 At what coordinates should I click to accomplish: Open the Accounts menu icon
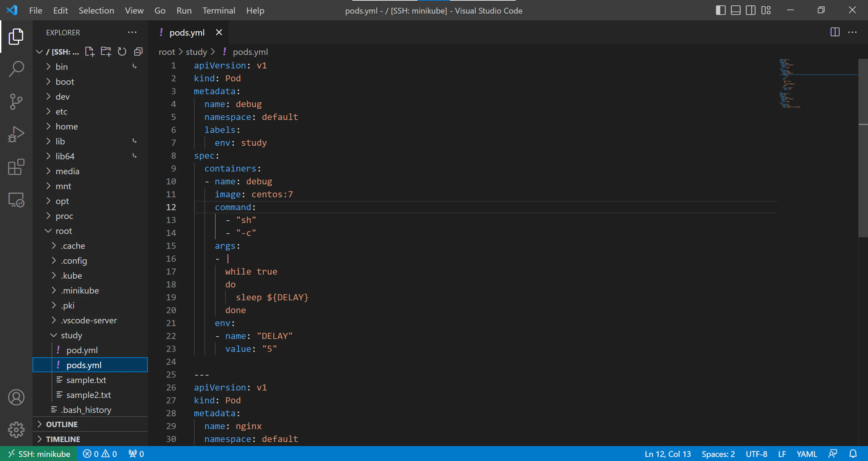(x=16, y=397)
